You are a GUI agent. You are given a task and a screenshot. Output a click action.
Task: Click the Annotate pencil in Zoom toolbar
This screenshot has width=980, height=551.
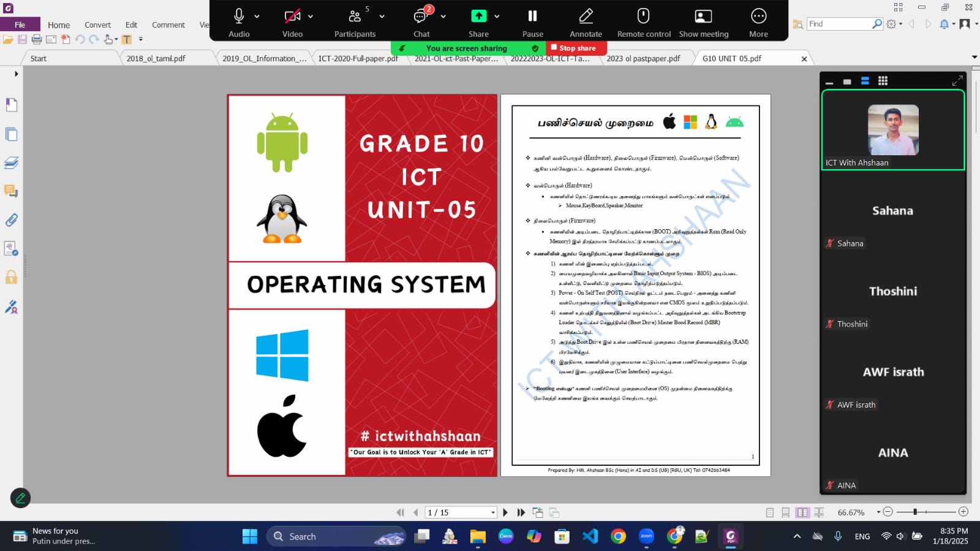586,17
